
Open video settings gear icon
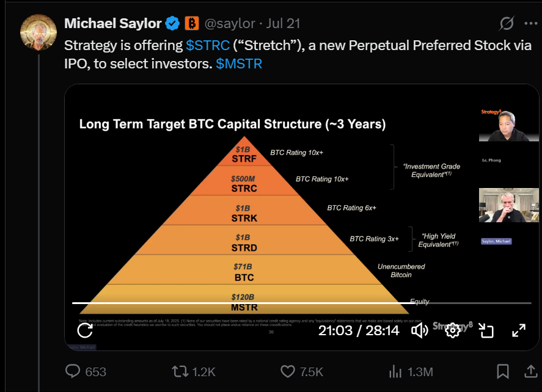[x=452, y=330]
